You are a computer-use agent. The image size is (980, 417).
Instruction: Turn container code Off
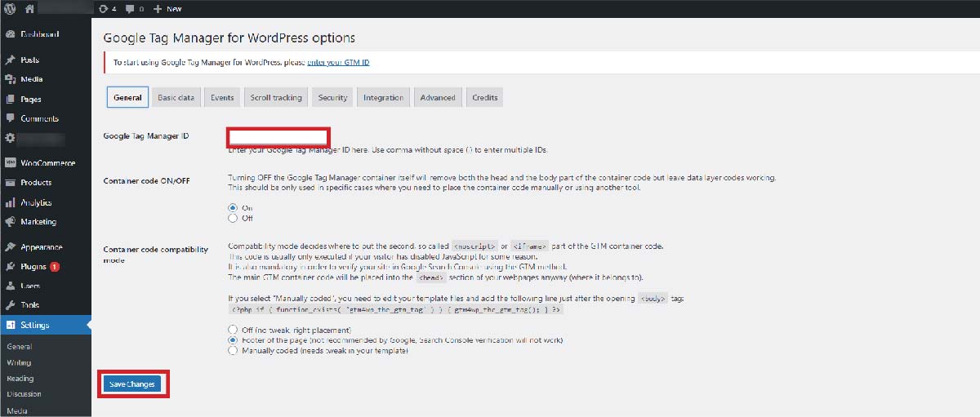[234, 219]
